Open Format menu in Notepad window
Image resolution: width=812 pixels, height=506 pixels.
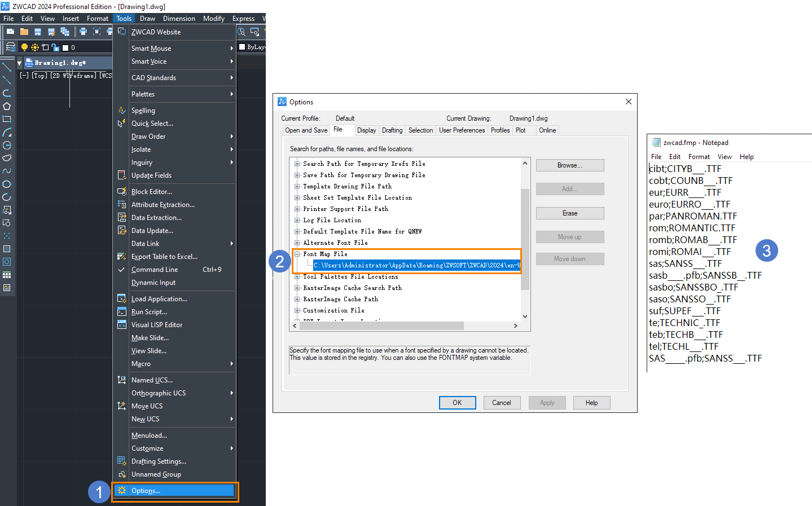[699, 157]
